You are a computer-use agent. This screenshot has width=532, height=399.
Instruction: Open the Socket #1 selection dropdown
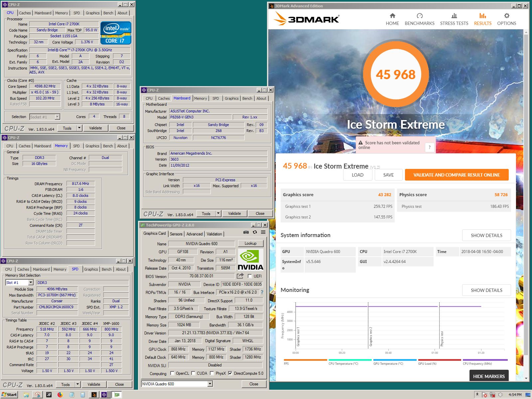pyautogui.click(x=57, y=117)
